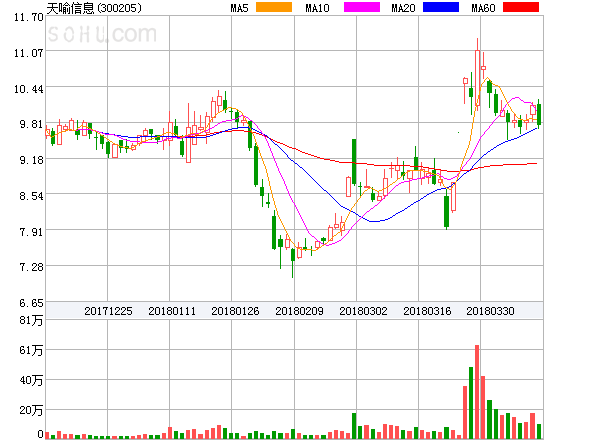Viewport: 600px width, 440px height.
Task: Click the 20171225 date label
Action: tap(108, 311)
